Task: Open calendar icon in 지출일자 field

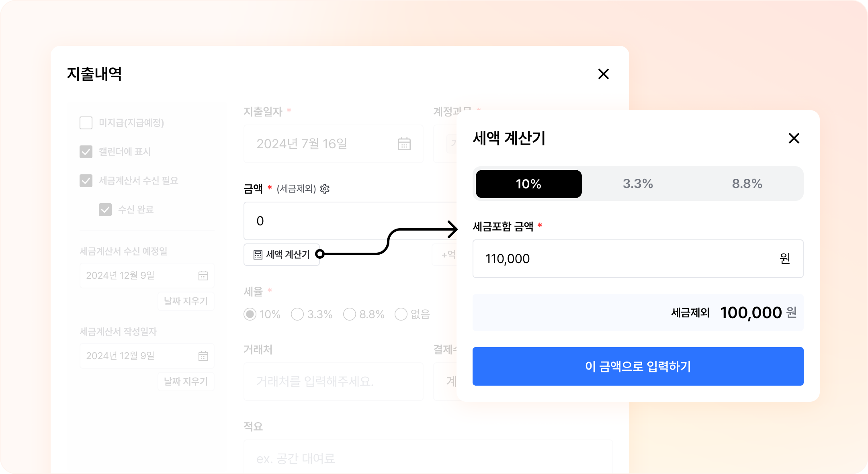Action: pyautogui.click(x=404, y=144)
